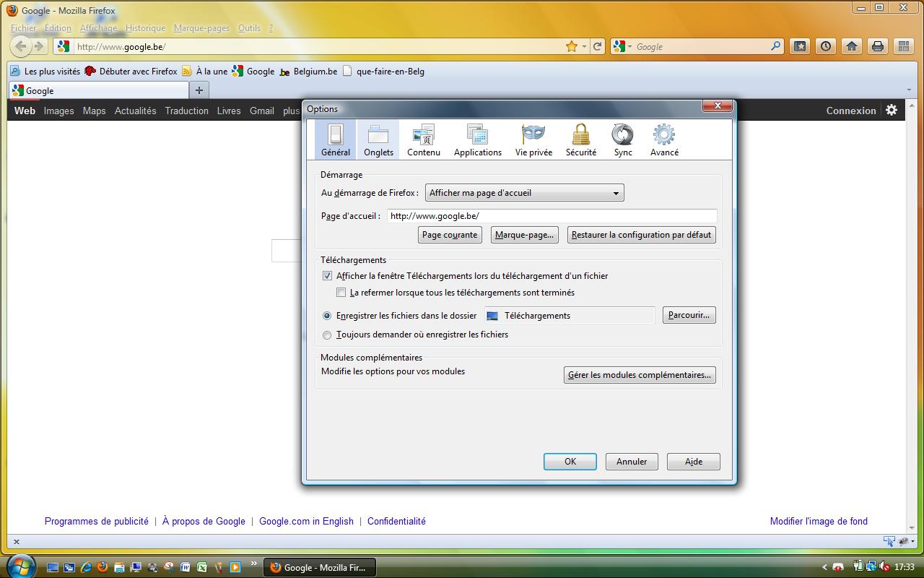Screen dimensions: 924x578
Task: Open the Fichier menu
Action: coord(23,28)
